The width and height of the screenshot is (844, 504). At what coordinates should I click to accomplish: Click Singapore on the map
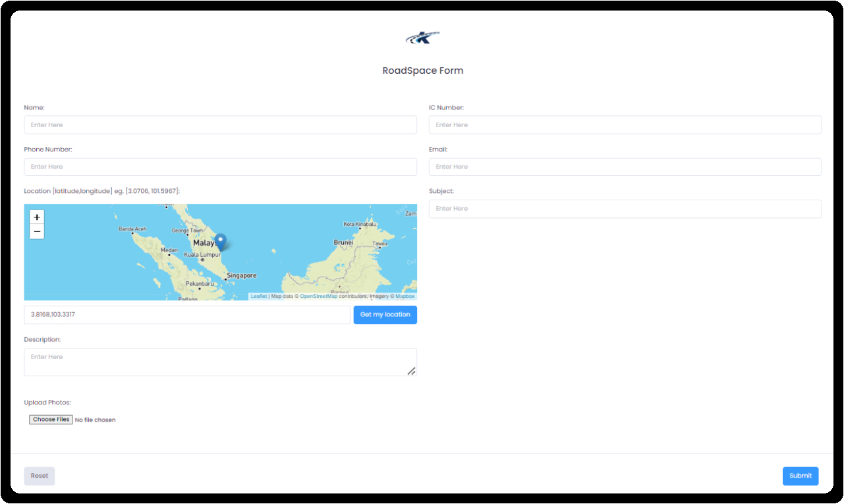[241, 275]
